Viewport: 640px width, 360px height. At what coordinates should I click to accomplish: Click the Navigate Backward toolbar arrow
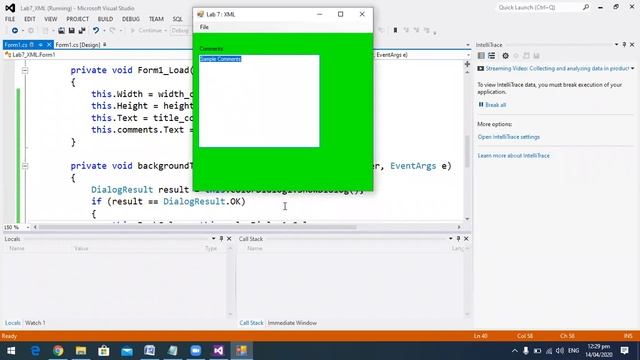tap(15, 31)
